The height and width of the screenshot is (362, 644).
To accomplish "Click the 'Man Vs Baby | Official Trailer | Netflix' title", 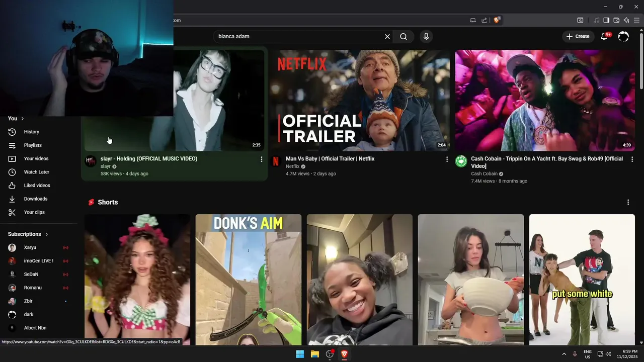I will click(x=330, y=159).
